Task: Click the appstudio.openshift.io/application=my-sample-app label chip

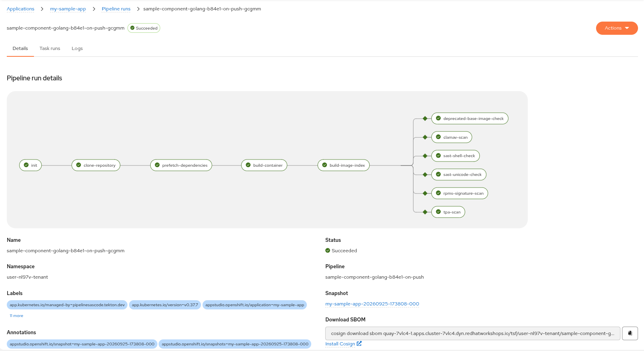Action: 254,305
